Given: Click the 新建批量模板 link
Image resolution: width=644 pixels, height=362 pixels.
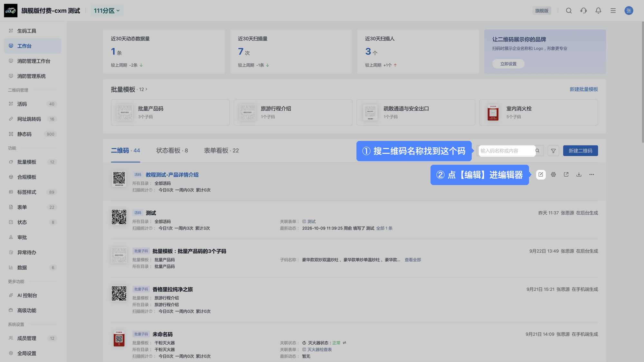Looking at the screenshot, I should click(583, 89).
